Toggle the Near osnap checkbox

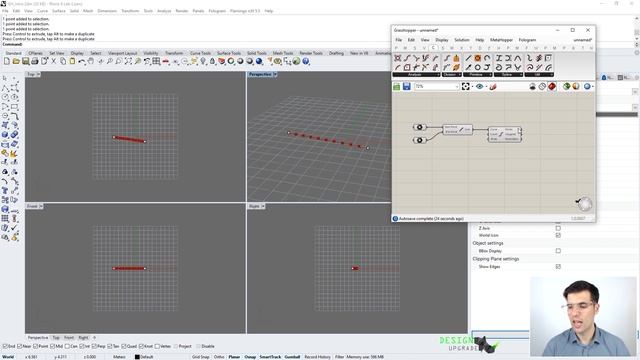(x=20, y=346)
